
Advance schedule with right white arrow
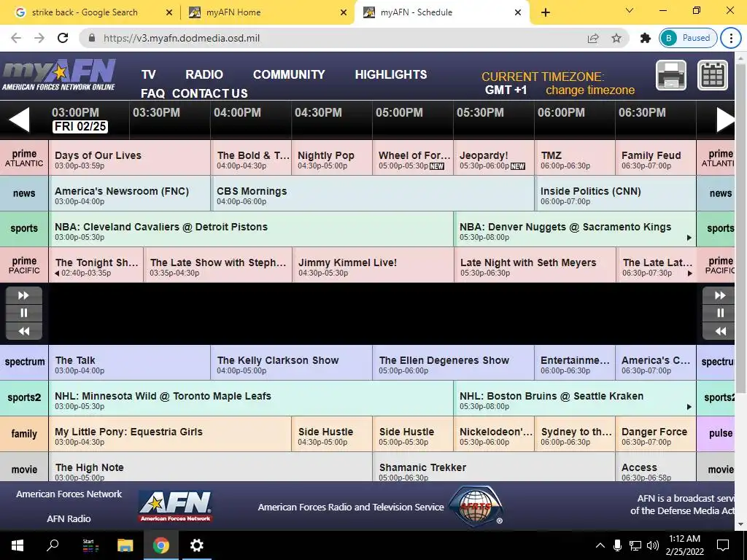click(726, 119)
